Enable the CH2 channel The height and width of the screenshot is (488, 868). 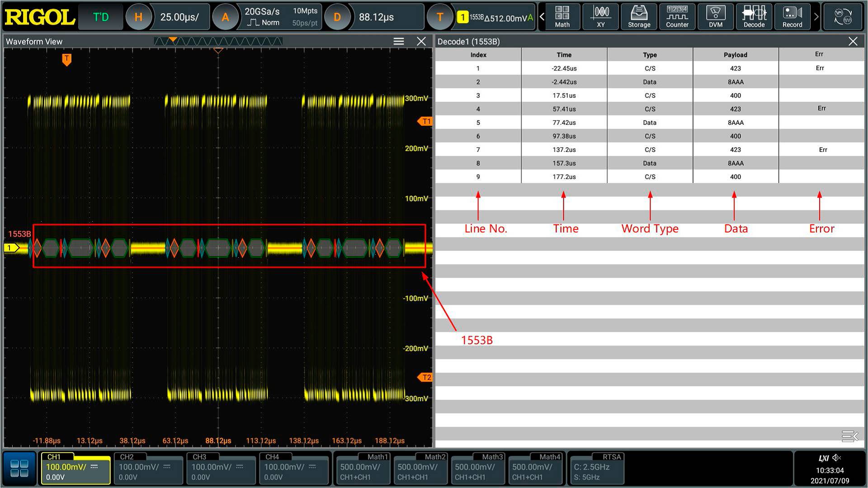[x=148, y=468]
